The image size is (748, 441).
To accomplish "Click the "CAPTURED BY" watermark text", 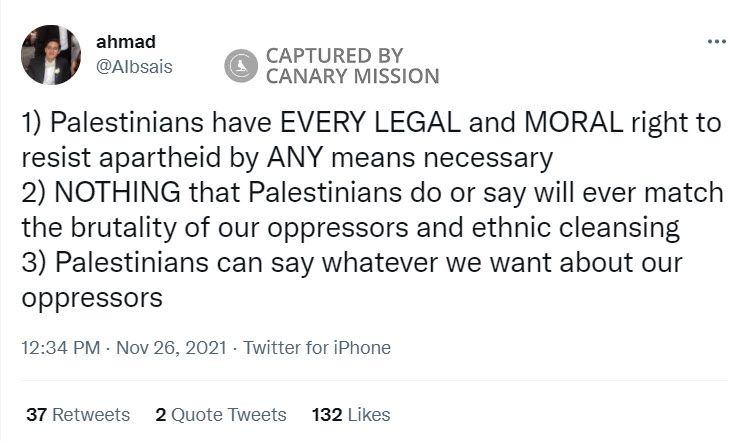I will (x=333, y=56).
